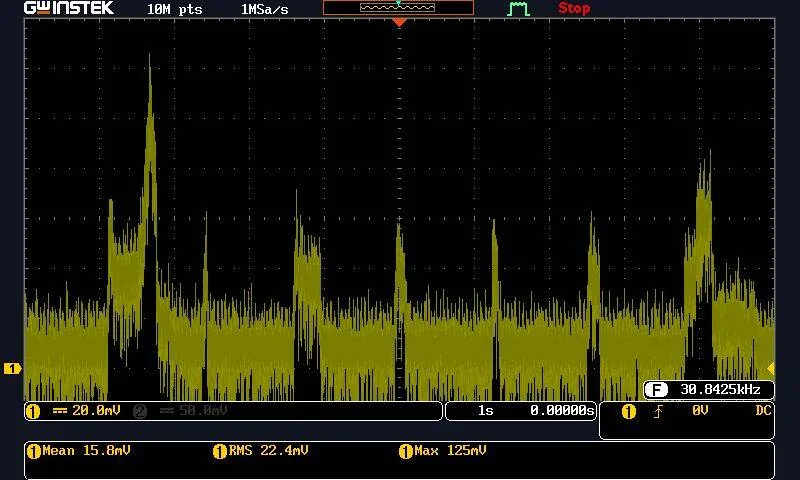Click the trigger level arrow on right edge
Screen dimensions: 800x480
pyautogui.click(x=770, y=368)
